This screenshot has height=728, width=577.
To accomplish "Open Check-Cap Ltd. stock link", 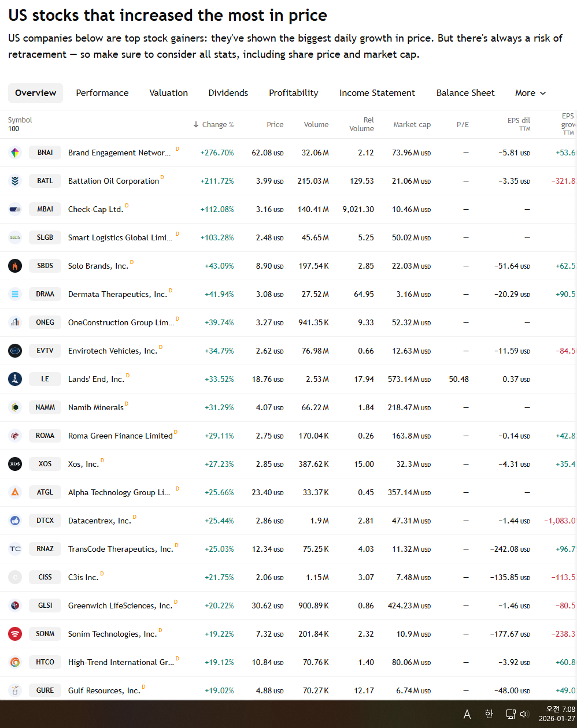I will pos(96,209).
